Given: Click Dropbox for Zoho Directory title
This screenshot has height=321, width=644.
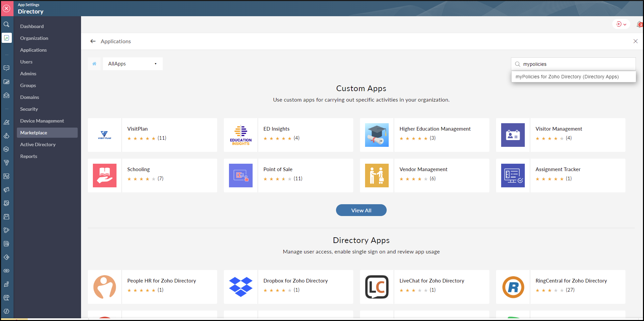Looking at the screenshot, I should [x=295, y=281].
